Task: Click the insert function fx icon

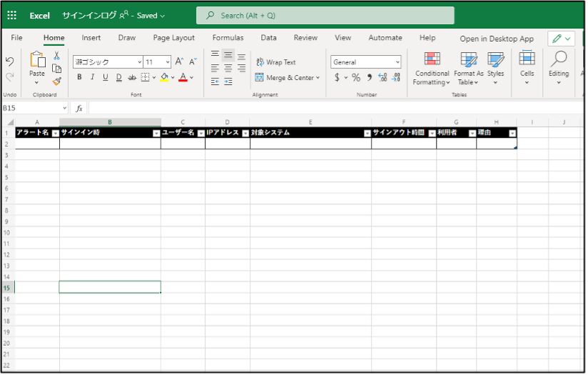Action: tap(79, 108)
